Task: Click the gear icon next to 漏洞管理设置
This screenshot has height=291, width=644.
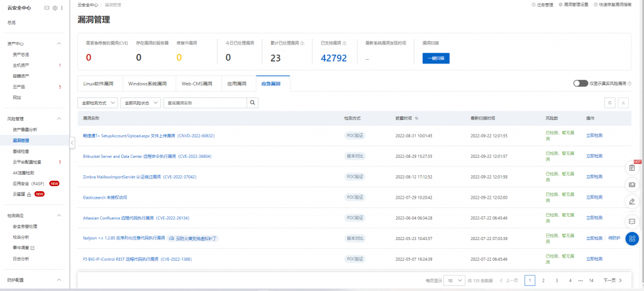Action: (560, 5)
